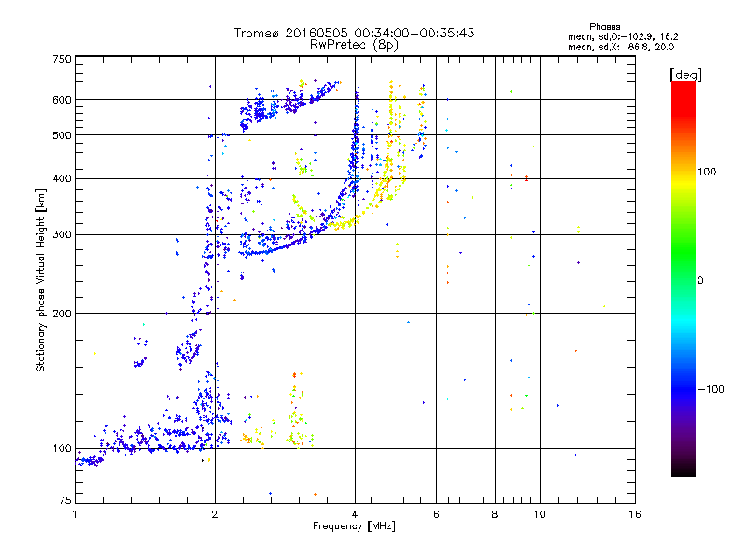Click the 'Phases' heading text
This screenshot has height=560, width=747.
pos(604,27)
